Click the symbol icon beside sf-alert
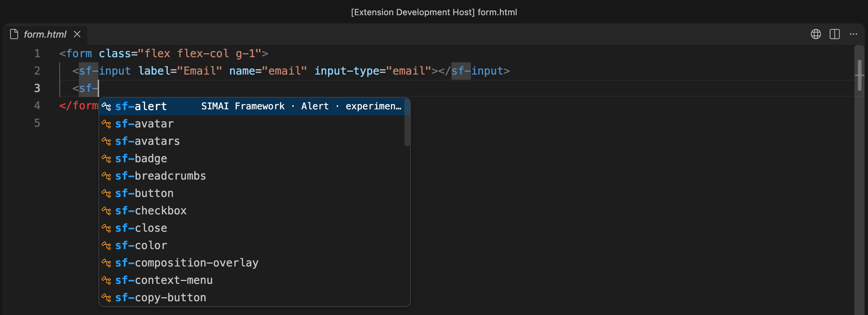Viewport: 868px width, 315px height. click(x=106, y=106)
